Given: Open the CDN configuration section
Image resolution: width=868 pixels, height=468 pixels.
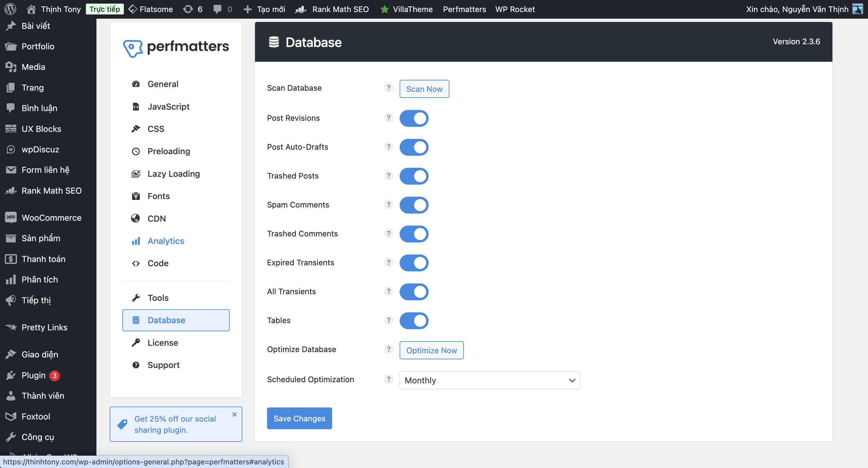Looking at the screenshot, I should 156,218.
